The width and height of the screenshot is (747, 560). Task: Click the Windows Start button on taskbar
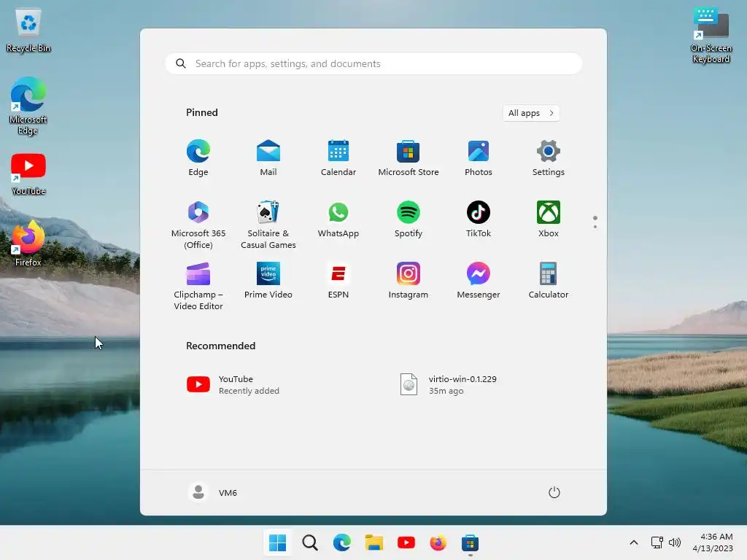pos(278,542)
